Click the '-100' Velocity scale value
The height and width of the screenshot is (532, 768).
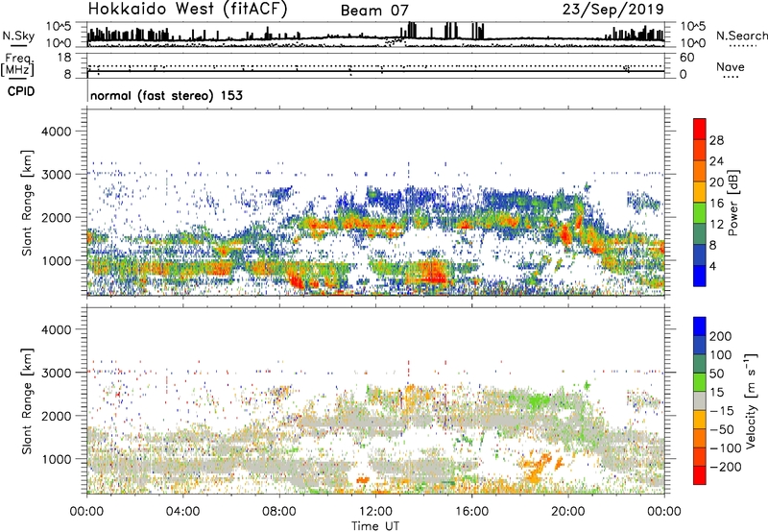(x=726, y=448)
